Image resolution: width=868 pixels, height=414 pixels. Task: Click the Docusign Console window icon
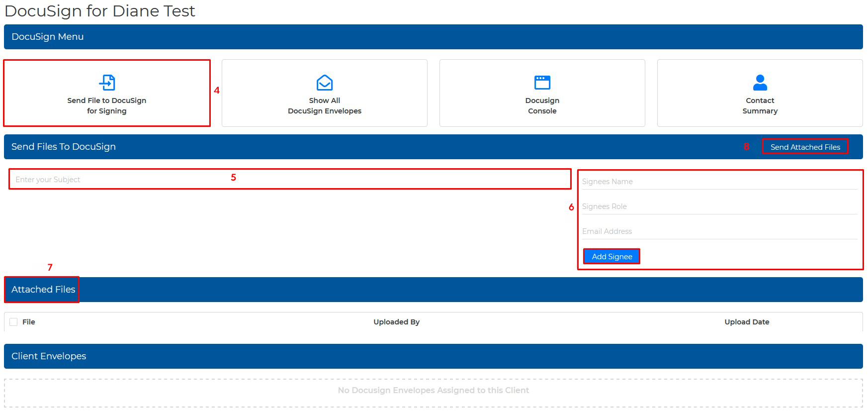pos(542,83)
